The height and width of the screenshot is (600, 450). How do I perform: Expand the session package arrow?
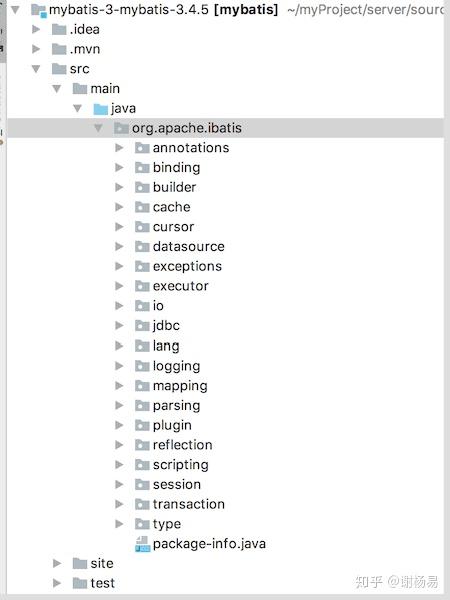pos(119,484)
